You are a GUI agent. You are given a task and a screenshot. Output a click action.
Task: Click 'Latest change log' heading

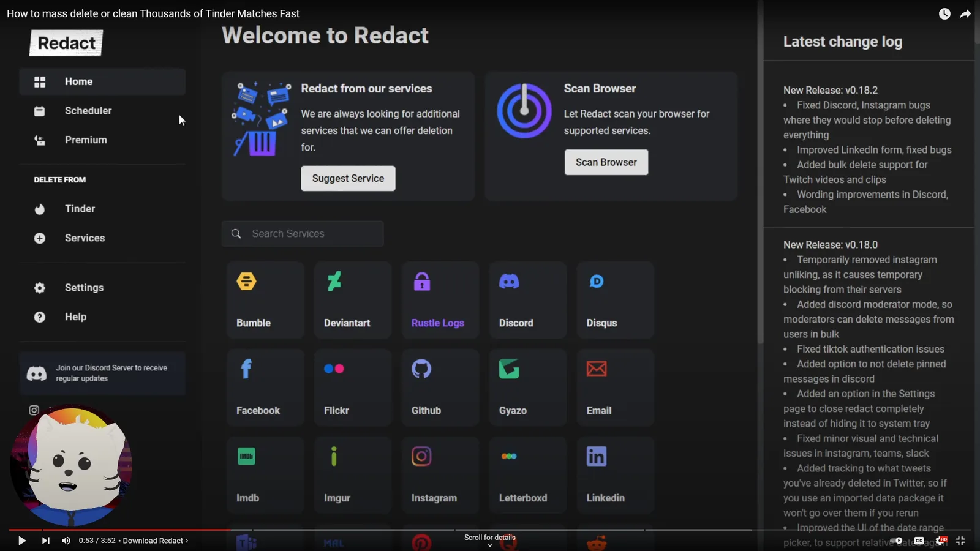click(843, 42)
